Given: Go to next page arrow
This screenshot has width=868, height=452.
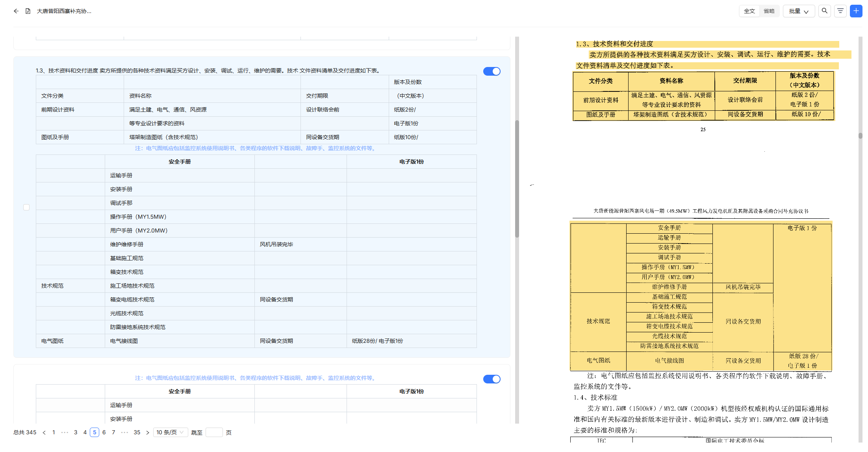Looking at the screenshot, I should click(148, 433).
